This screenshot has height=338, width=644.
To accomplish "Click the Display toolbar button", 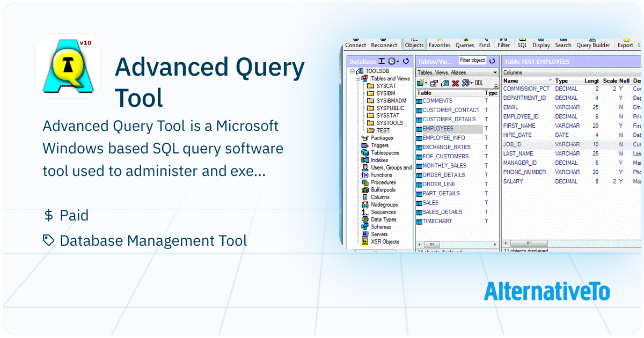I will coord(541,45).
